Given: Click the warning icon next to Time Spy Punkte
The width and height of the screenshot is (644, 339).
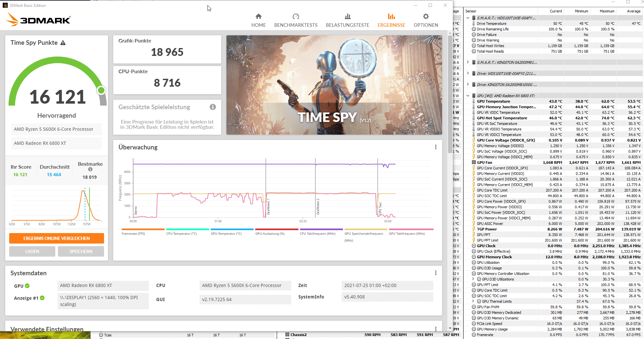Looking at the screenshot, I should [63, 43].
